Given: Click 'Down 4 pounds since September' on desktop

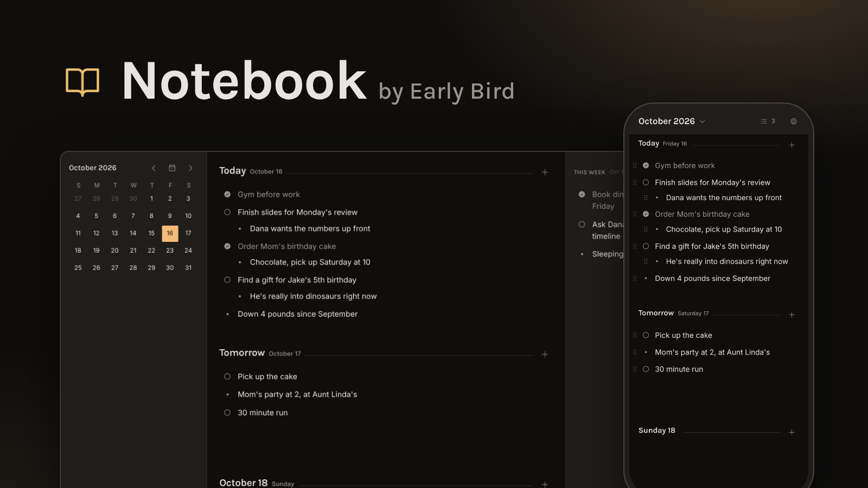Looking at the screenshot, I should pyautogui.click(x=297, y=314).
